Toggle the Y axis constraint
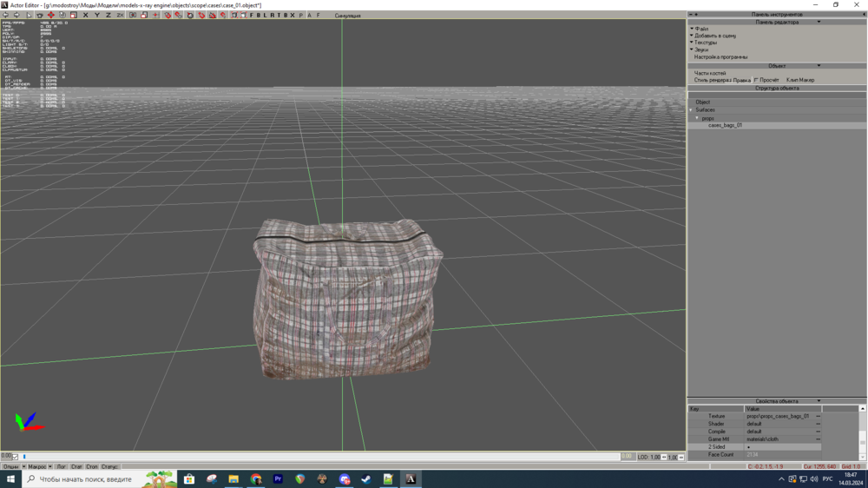The height and width of the screenshot is (488, 868). click(96, 15)
